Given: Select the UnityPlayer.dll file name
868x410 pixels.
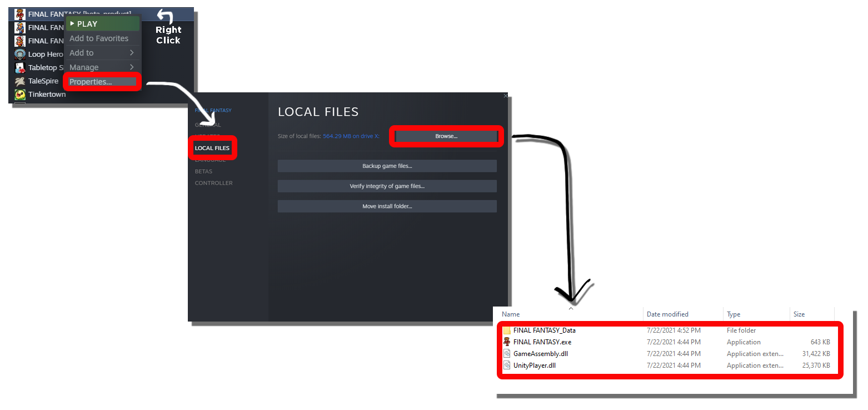Looking at the screenshot, I should point(535,365).
